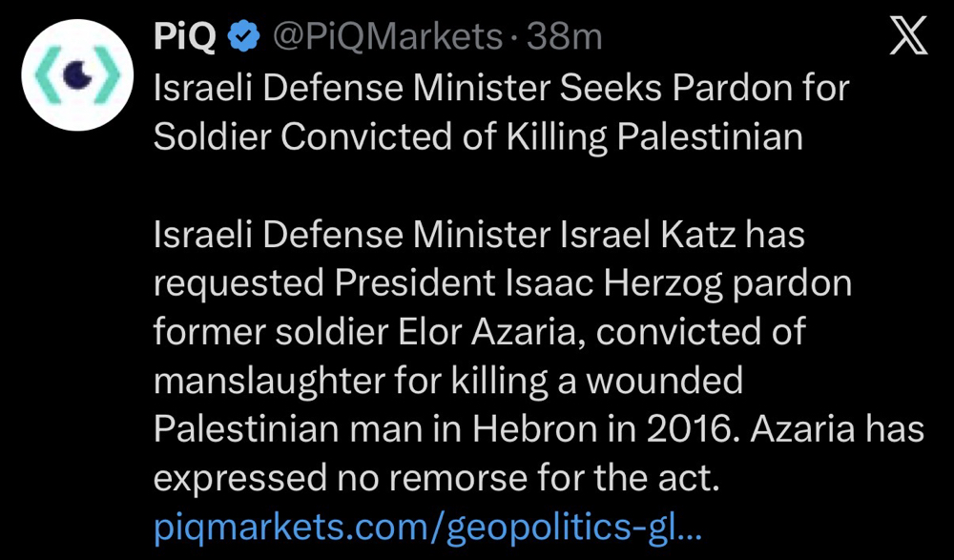Click the headline line 'Seeks Pardon for'
This screenshot has width=954, height=560.
pyautogui.click(x=704, y=88)
